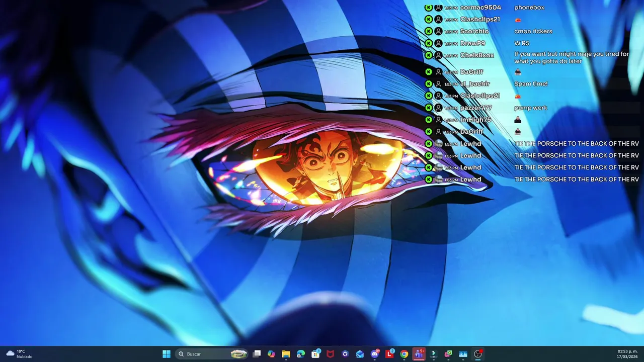Click the Kick badge beside cormac9504

point(429,8)
